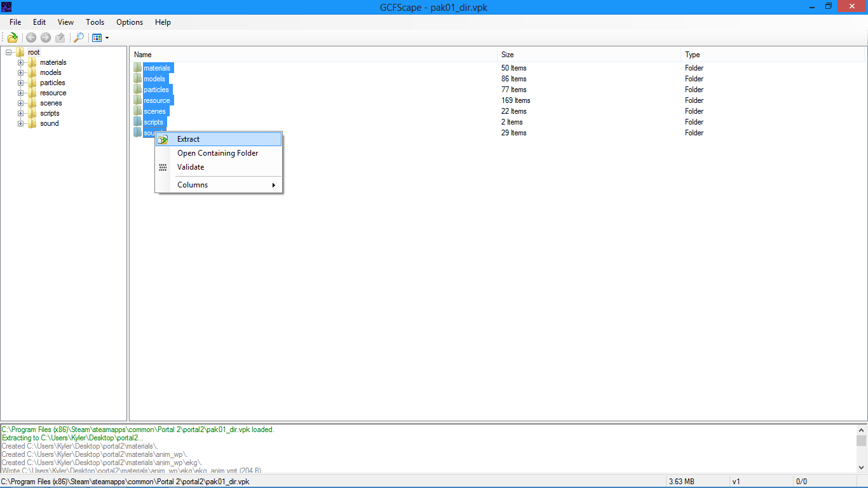Click the Validate icon in context menu
The width and height of the screenshot is (868, 488).
tap(163, 167)
